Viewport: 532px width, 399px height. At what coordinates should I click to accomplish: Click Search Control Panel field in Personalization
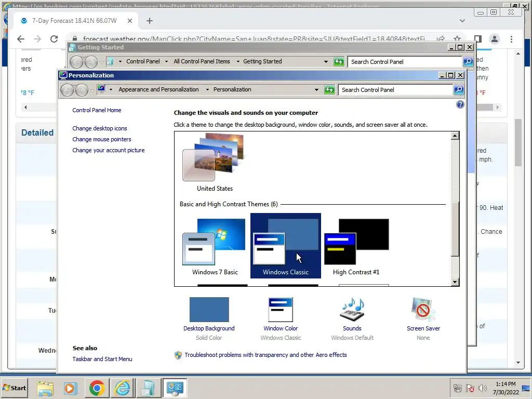point(395,90)
